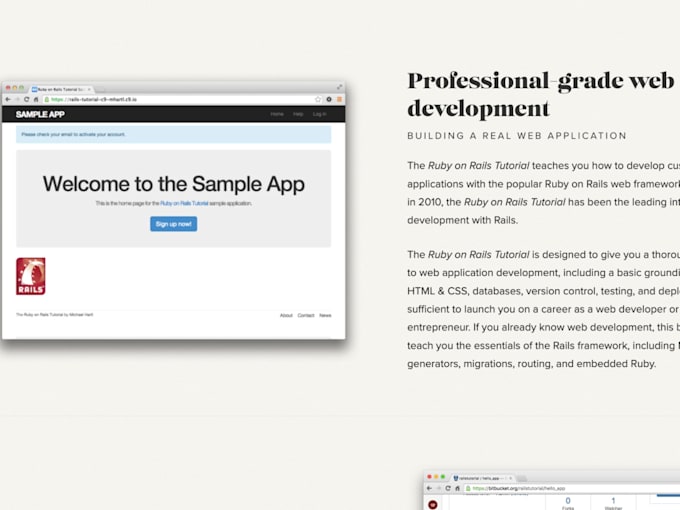The image size is (680, 510).
Task: Open Help in the Sample App navbar
Action: point(298,114)
